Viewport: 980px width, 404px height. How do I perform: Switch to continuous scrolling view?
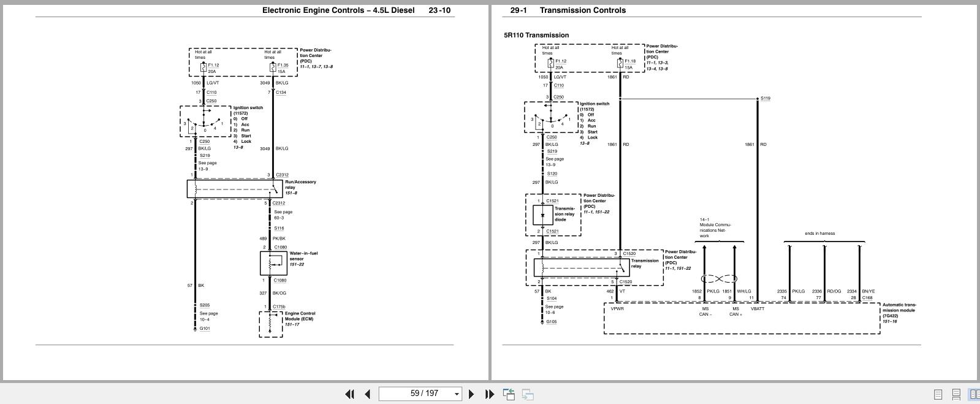tap(955, 394)
